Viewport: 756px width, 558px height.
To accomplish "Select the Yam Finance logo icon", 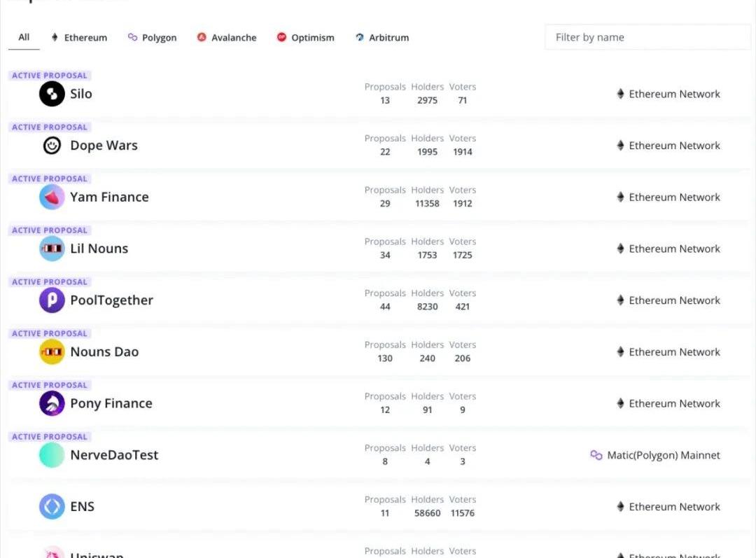I will pyautogui.click(x=52, y=197).
